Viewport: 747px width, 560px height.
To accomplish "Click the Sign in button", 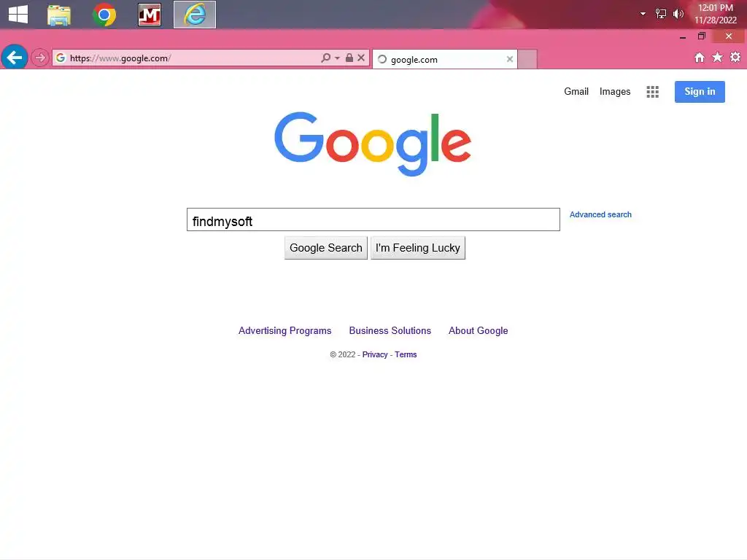I will point(700,92).
